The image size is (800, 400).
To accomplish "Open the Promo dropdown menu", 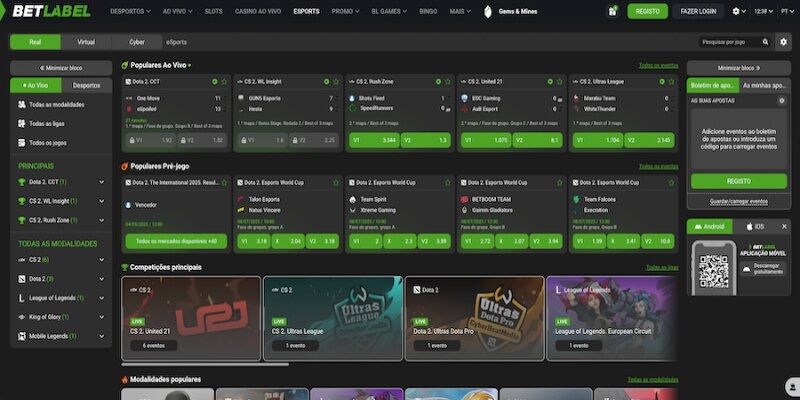I will pos(345,11).
